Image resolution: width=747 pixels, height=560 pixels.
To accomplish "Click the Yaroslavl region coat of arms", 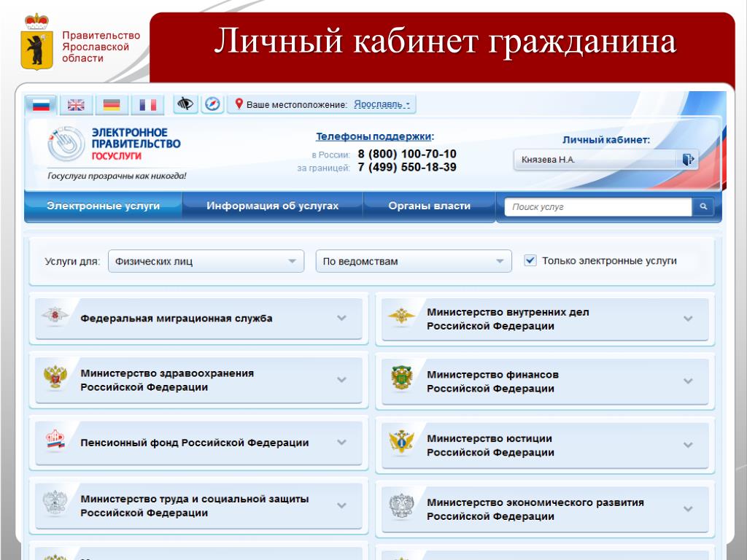I will (x=36, y=42).
